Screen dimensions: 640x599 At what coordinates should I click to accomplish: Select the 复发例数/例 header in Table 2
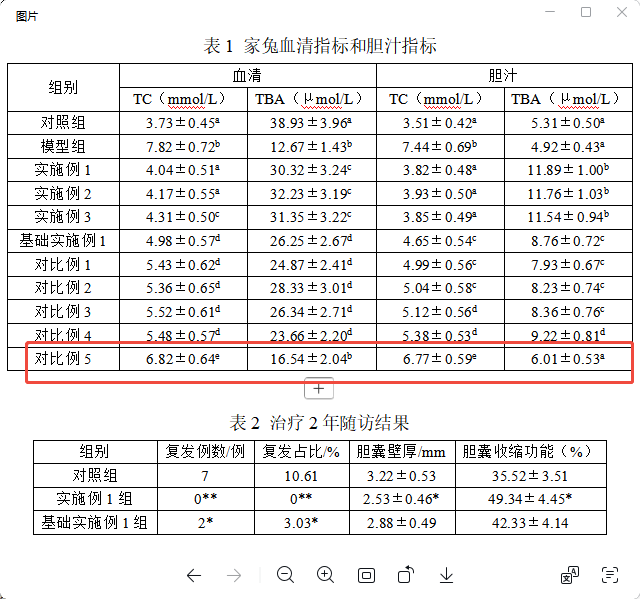(x=206, y=452)
